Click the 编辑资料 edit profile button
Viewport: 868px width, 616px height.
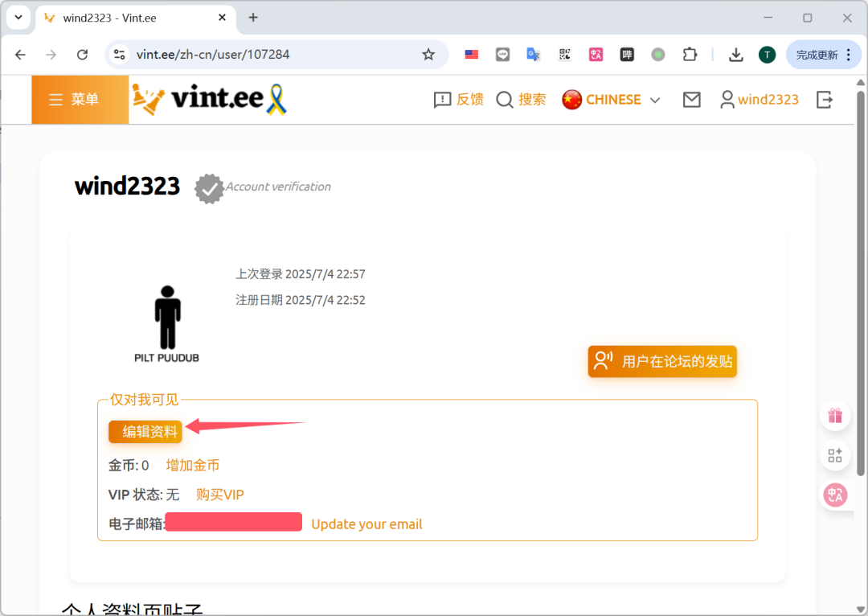(145, 432)
